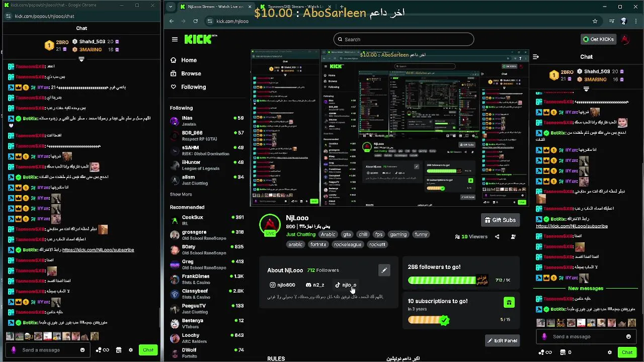Reload the kick.com page
The image size is (644, 362).
coord(195,21)
